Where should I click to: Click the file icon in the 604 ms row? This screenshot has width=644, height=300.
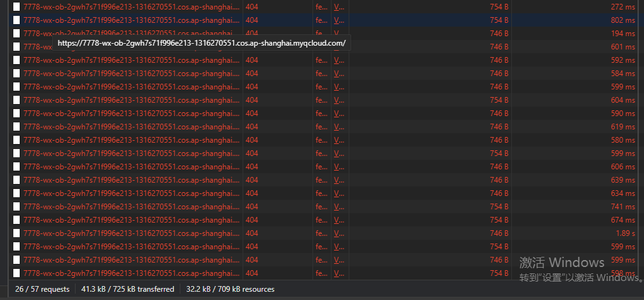coord(17,100)
